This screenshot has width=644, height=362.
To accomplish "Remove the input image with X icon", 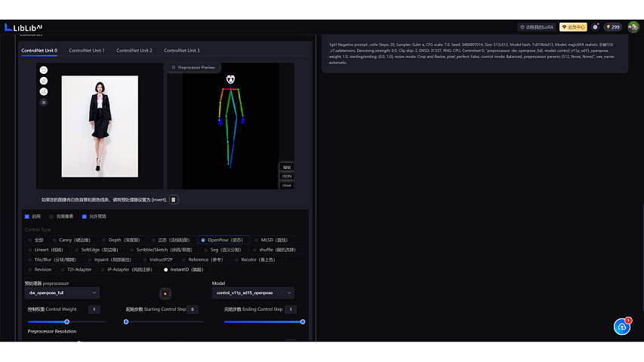I will 44,103.
